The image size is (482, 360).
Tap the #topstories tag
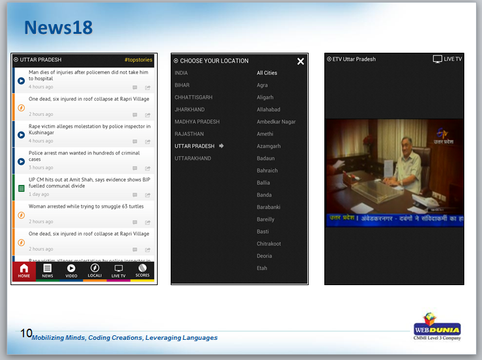coord(138,60)
